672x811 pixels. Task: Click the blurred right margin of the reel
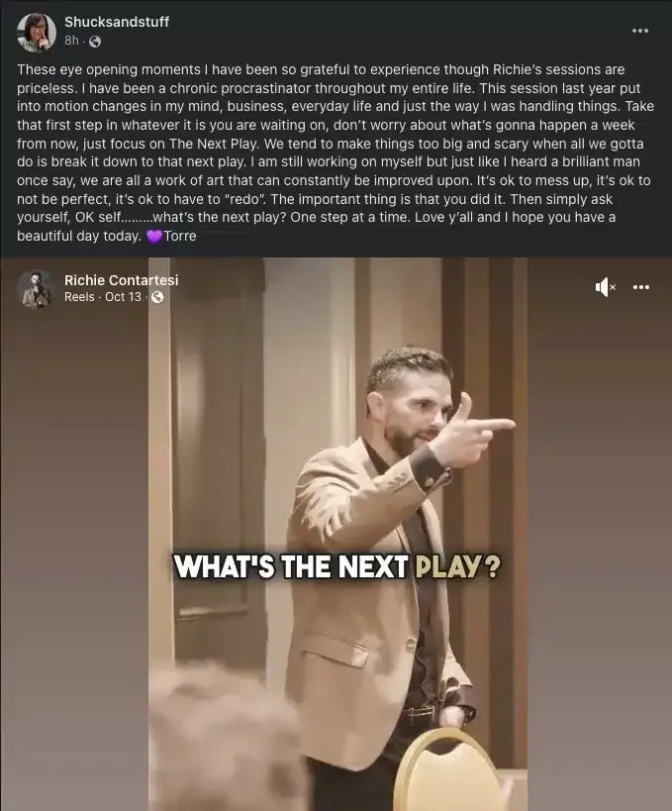600,558
